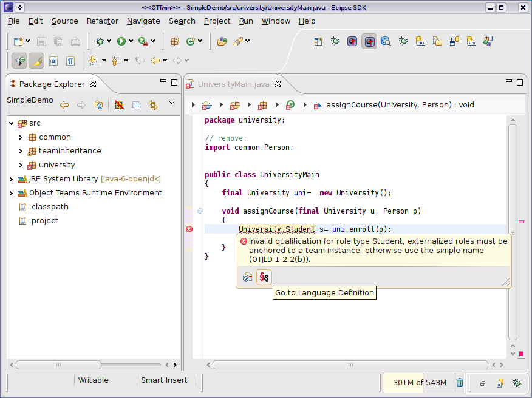Select the .project file

(x=44, y=221)
